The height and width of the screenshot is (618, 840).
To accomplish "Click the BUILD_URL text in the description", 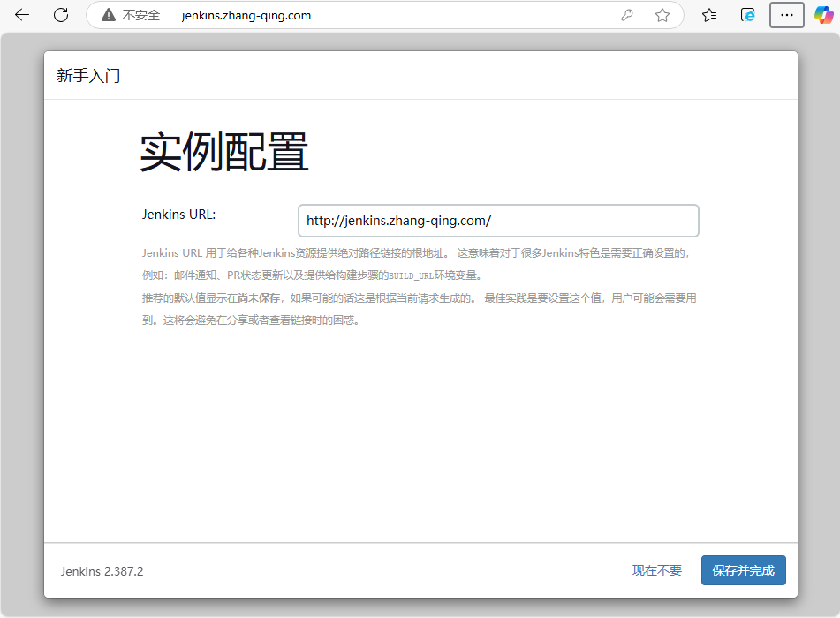I will [411, 275].
